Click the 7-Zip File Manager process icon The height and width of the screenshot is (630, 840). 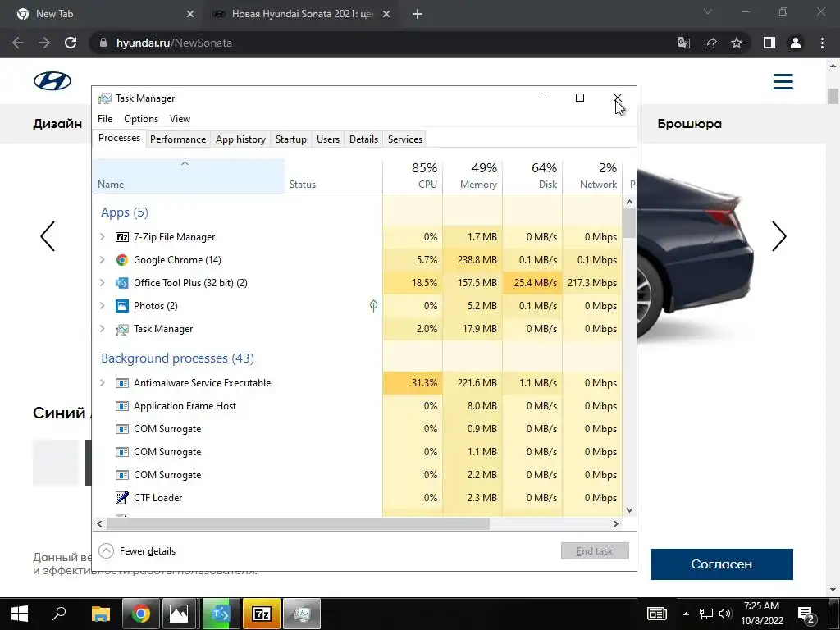tap(122, 237)
